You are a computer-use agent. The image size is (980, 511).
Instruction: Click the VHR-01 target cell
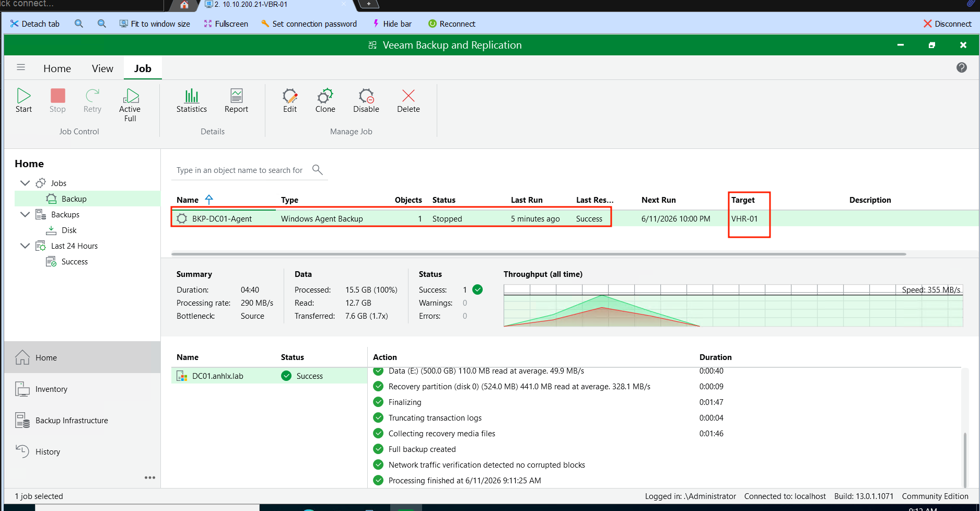(x=744, y=218)
